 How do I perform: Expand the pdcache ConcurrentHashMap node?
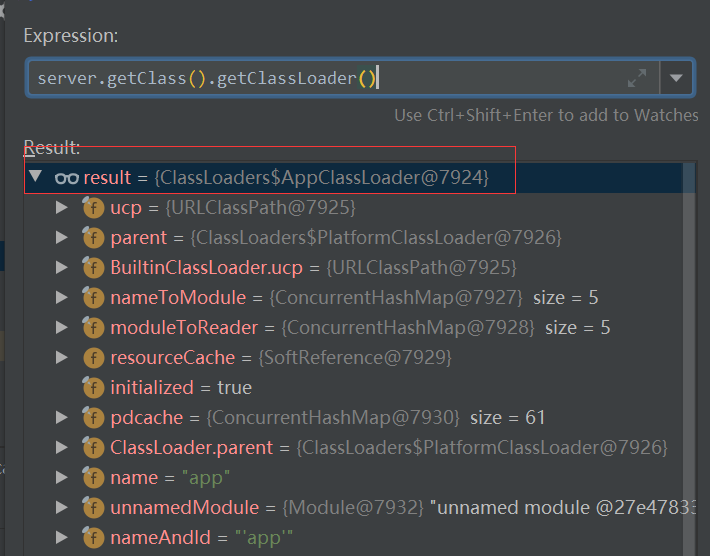(x=62, y=418)
